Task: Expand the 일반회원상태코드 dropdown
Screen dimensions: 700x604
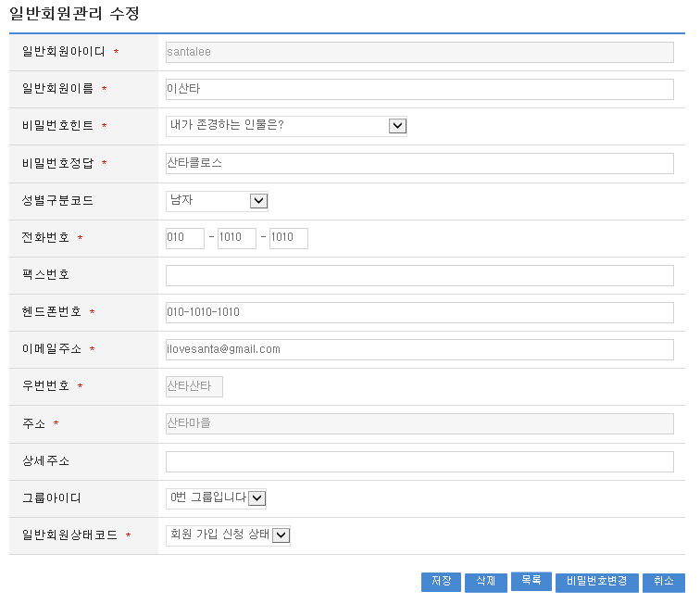Action: pyautogui.click(x=228, y=535)
